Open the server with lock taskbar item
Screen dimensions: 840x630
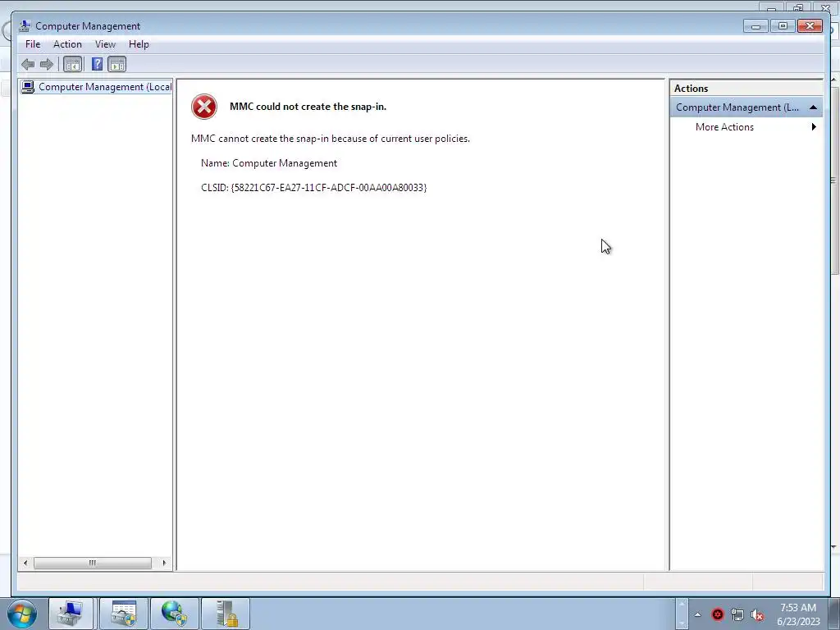coord(226,614)
